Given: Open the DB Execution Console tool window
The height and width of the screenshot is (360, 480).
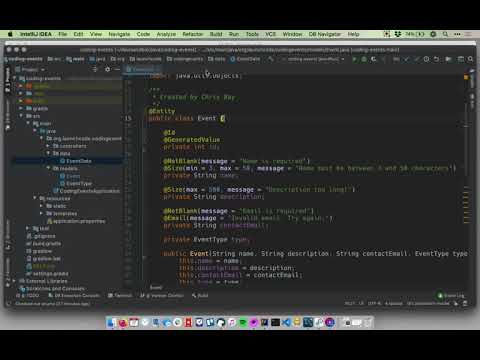Looking at the screenshot, I should (x=74, y=295).
